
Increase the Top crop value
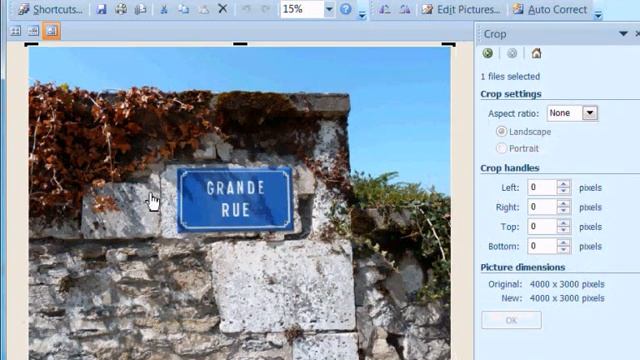(564, 223)
